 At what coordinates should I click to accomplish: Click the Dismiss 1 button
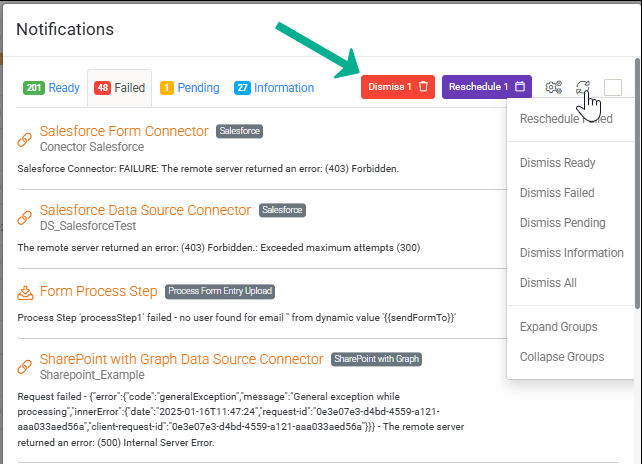(x=398, y=87)
